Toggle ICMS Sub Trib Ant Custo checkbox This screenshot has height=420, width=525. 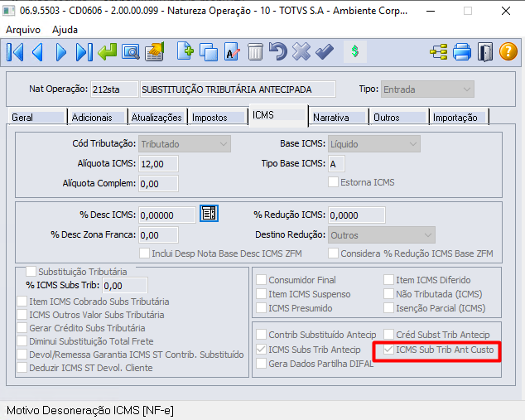click(388, 350)
